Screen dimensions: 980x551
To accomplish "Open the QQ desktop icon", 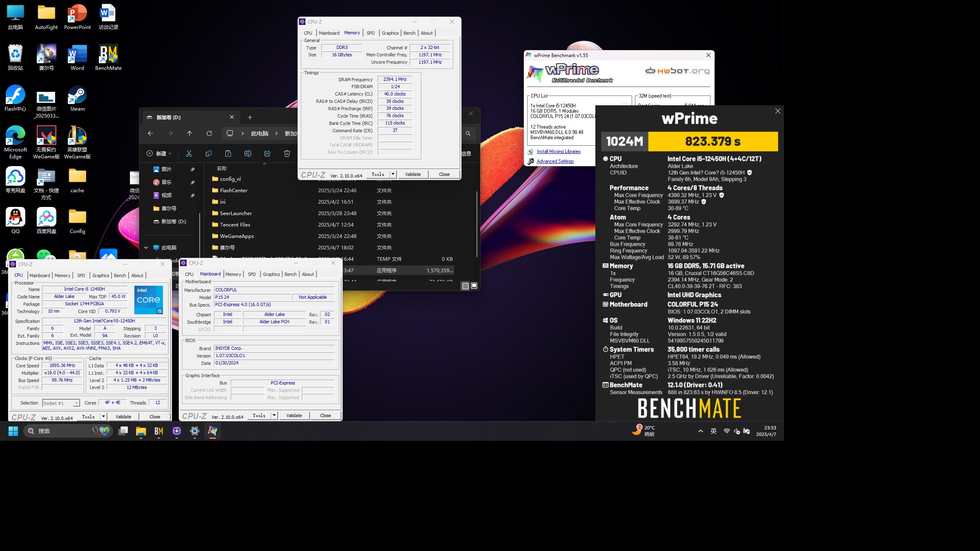I will (15, 220).
